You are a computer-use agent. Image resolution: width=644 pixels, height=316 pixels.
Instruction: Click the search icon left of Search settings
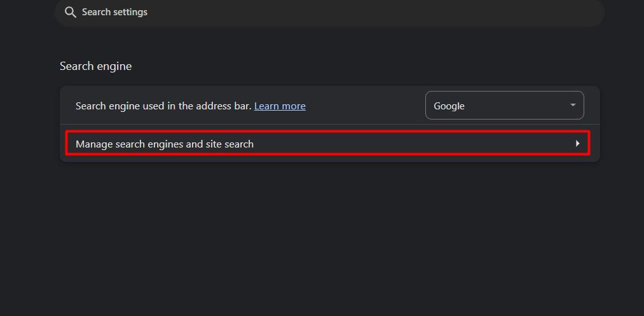[71, 12]
